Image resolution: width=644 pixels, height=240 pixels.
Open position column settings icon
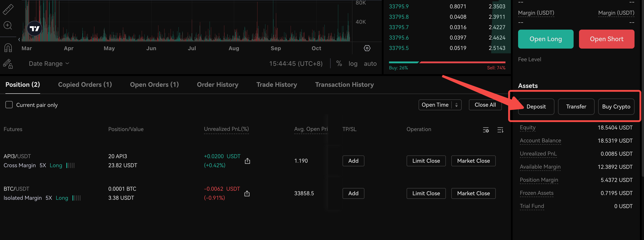(486, 130)
